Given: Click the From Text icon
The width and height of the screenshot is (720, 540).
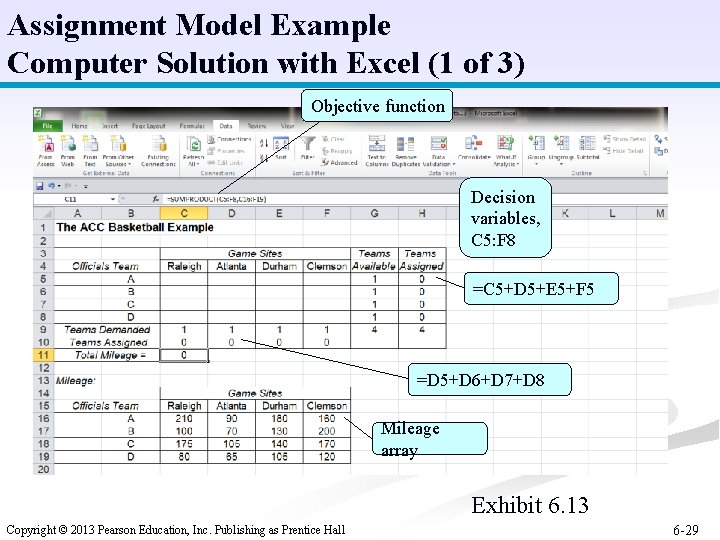Looking at the screenshot, I should coord(90,144).
